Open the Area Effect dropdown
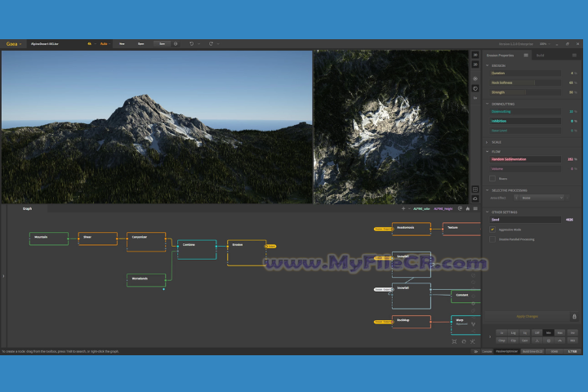 (541, 198)
